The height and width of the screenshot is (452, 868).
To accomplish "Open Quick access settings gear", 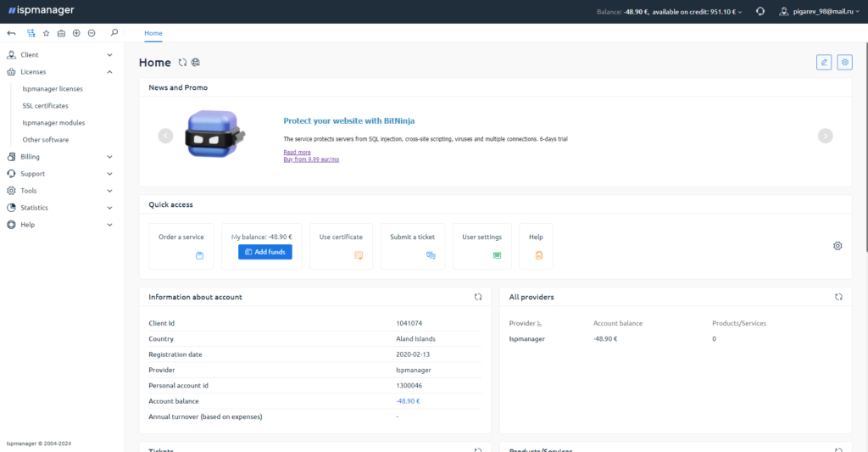I will coord(837,246).
